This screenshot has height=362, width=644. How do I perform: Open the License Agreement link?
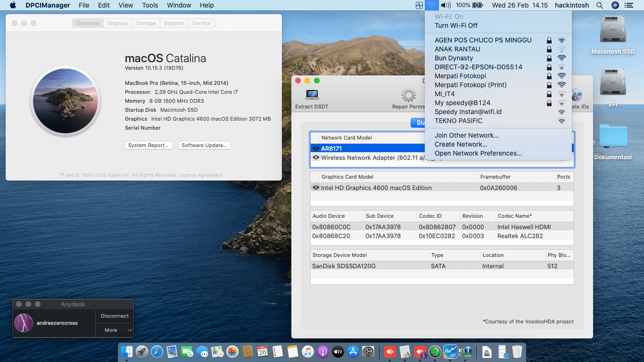[201, 175]
